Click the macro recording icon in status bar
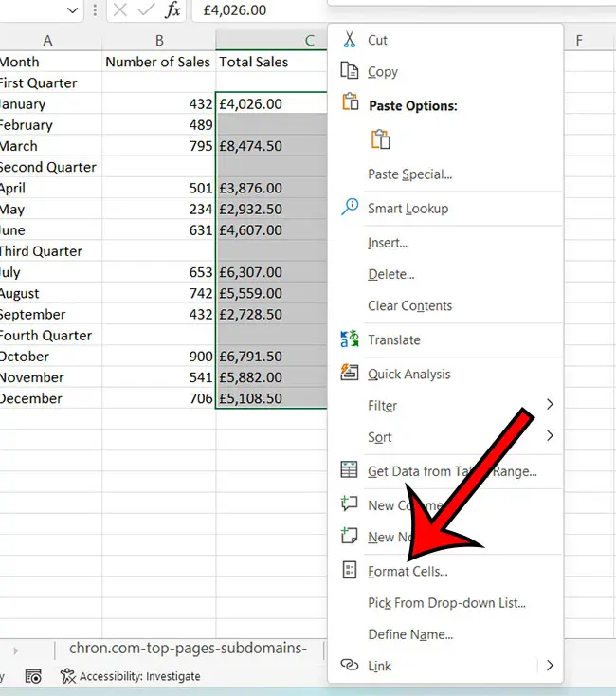This screenshot has height=696, width=616. coord(33,676)
